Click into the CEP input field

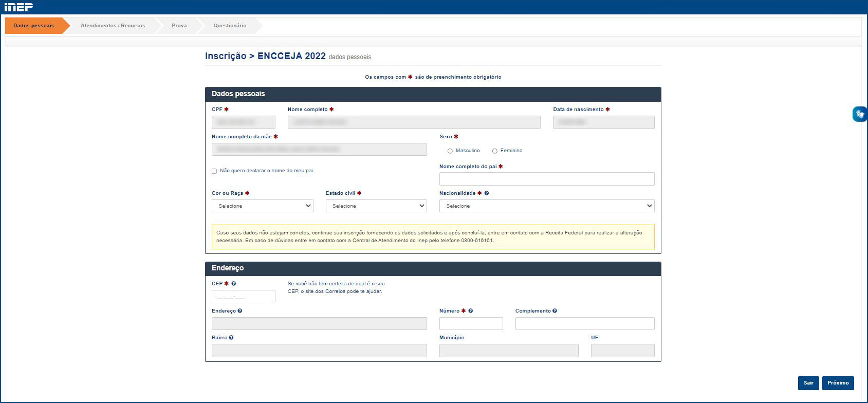click(243, 297)
